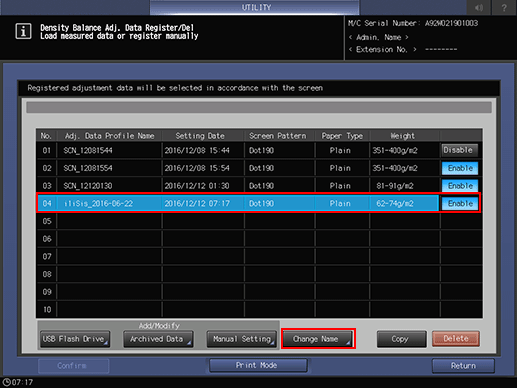Click setting date 2016/12/12 01:30

pyautogui.click(x=197, y=186)
